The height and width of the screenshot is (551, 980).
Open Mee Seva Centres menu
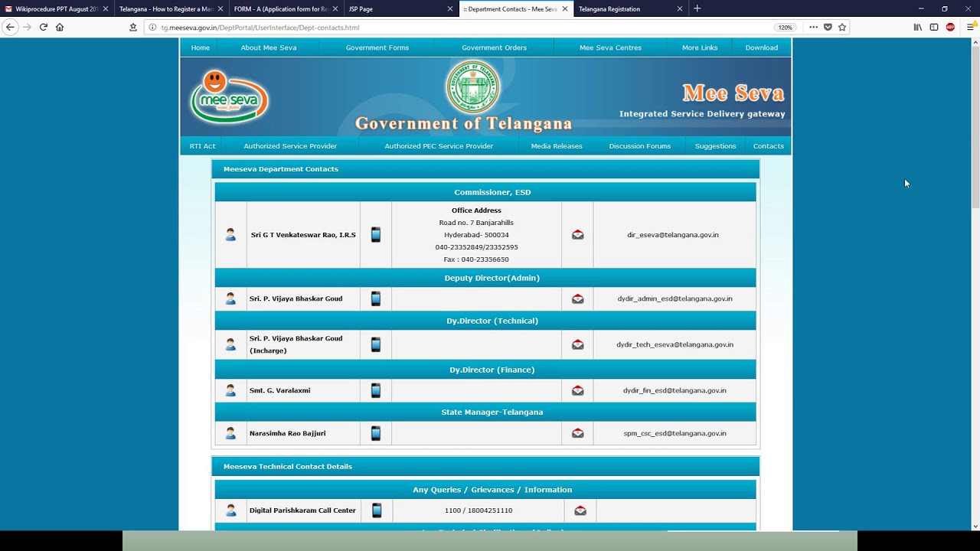tap(610, 47)
